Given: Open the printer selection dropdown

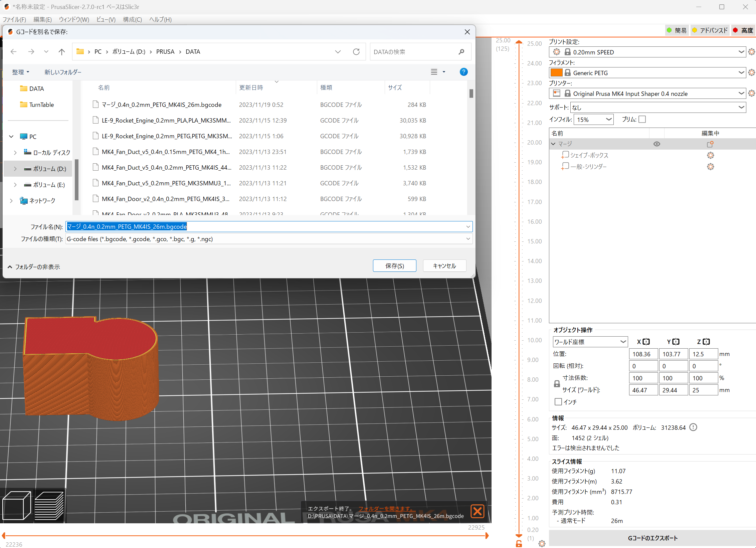Looking at the screenshot, I should pos(647,94).
